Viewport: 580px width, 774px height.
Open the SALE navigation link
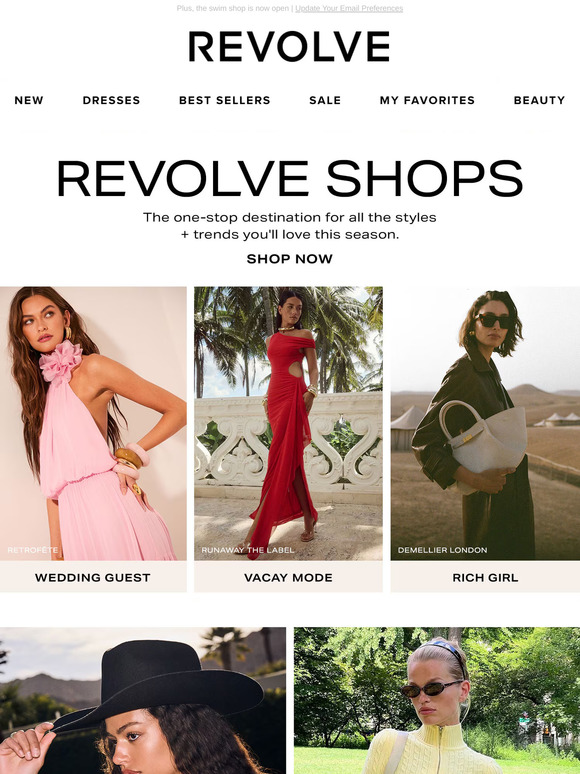pos(325,100)
